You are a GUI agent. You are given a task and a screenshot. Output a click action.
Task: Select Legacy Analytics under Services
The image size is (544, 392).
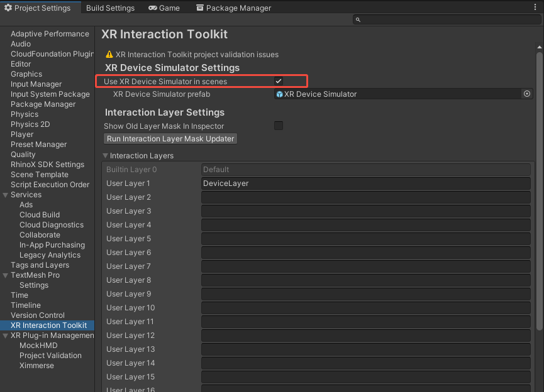[50, 255]
